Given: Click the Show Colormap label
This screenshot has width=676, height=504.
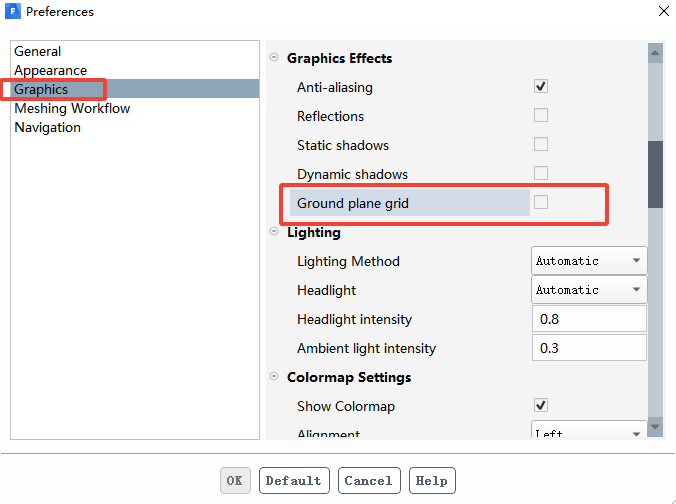Looking at the screenshot, I should (x=346, y=406).
